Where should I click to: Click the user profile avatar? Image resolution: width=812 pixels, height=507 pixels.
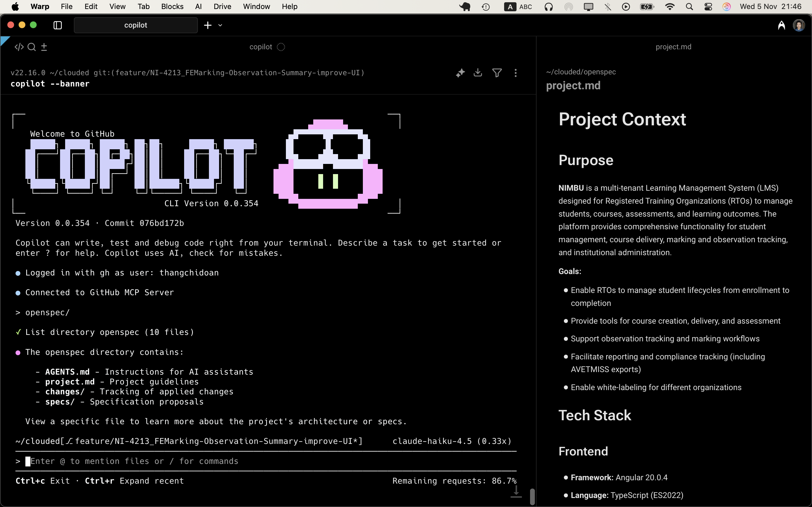point(799,25)
